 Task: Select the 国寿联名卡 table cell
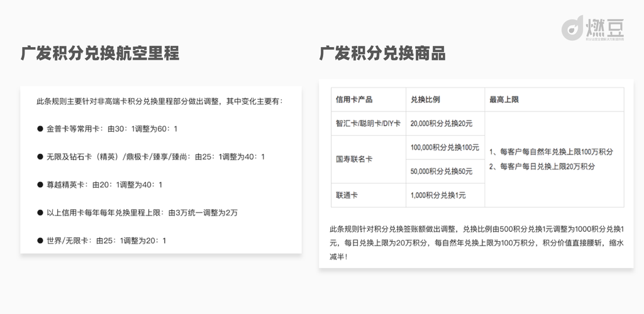tap(354, 160)
